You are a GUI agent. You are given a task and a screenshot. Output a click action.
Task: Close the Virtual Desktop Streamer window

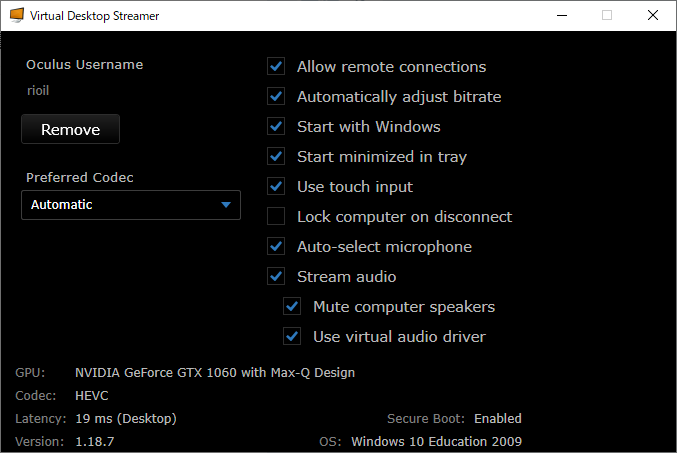pos(653,16)
